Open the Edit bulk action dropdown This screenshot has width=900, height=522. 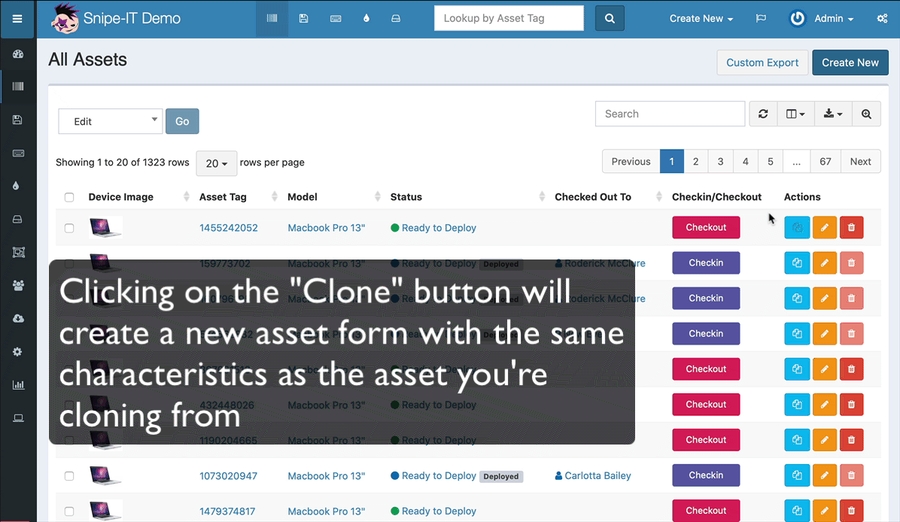110,121
